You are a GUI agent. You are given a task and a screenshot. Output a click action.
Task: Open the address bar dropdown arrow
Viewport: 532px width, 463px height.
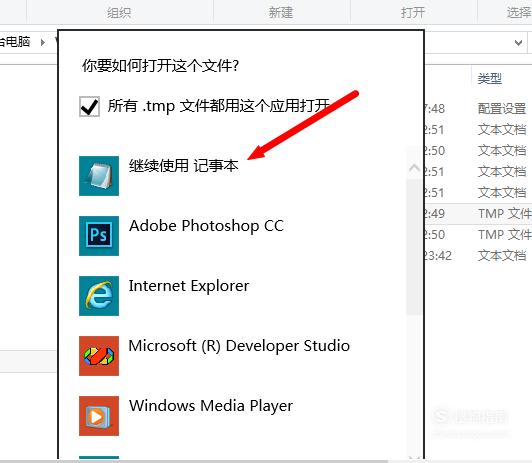(518, 43)
